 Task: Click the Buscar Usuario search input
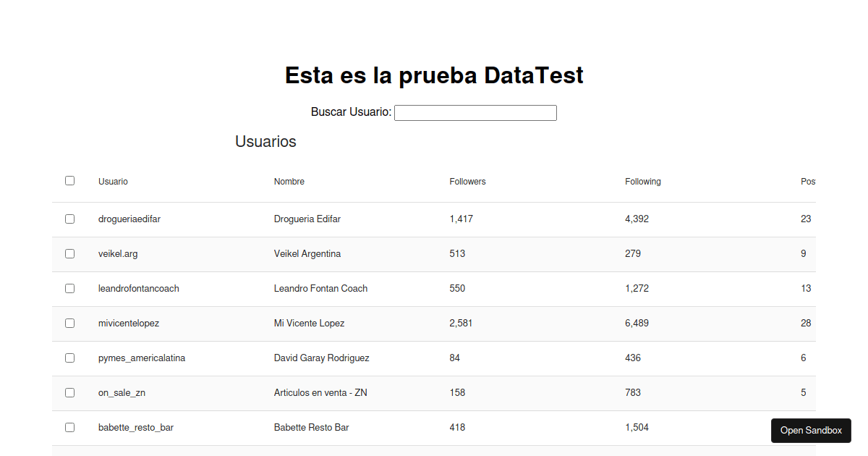pyautogui.click(x=475, y=112)
